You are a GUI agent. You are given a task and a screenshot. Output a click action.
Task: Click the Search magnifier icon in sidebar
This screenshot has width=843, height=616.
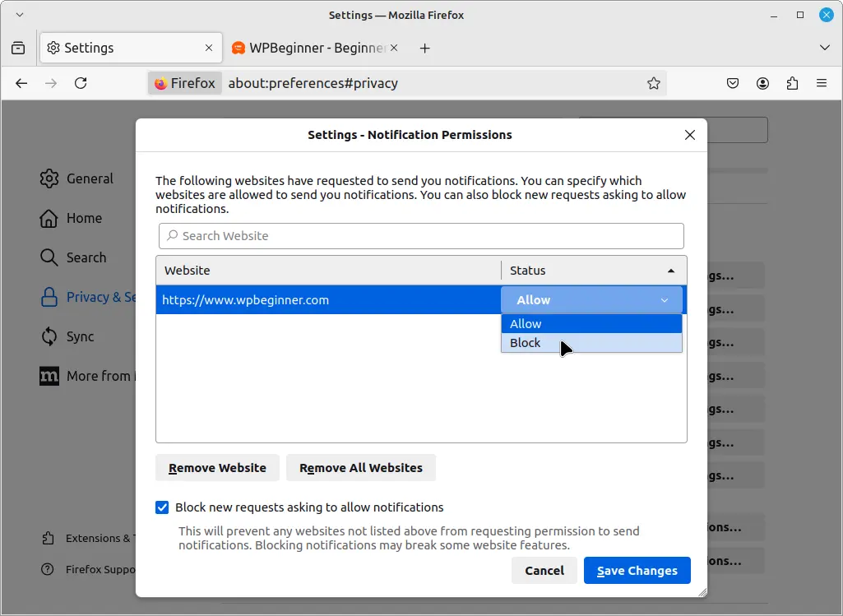(49, 257)
